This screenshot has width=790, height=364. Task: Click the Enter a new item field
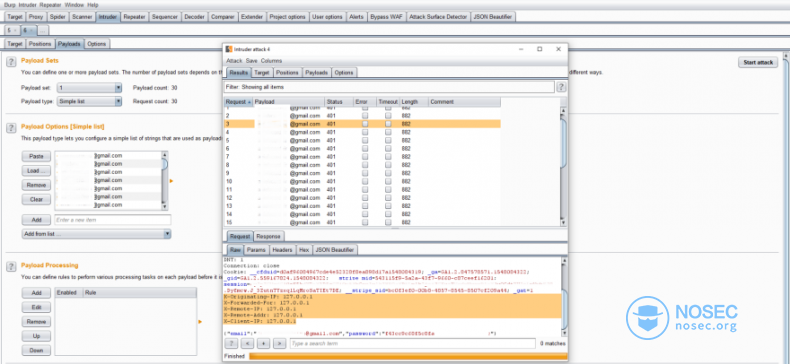click(x=113, y=220)
